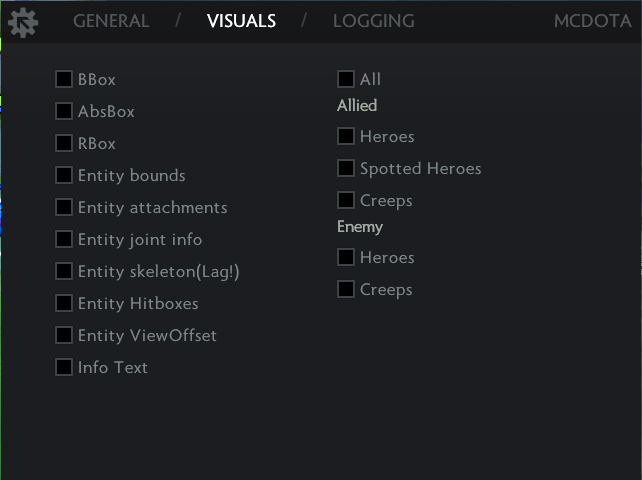Screen dimensions: 642x480
Task: Switch to the GENERAL tab
Action: [111, 21]
